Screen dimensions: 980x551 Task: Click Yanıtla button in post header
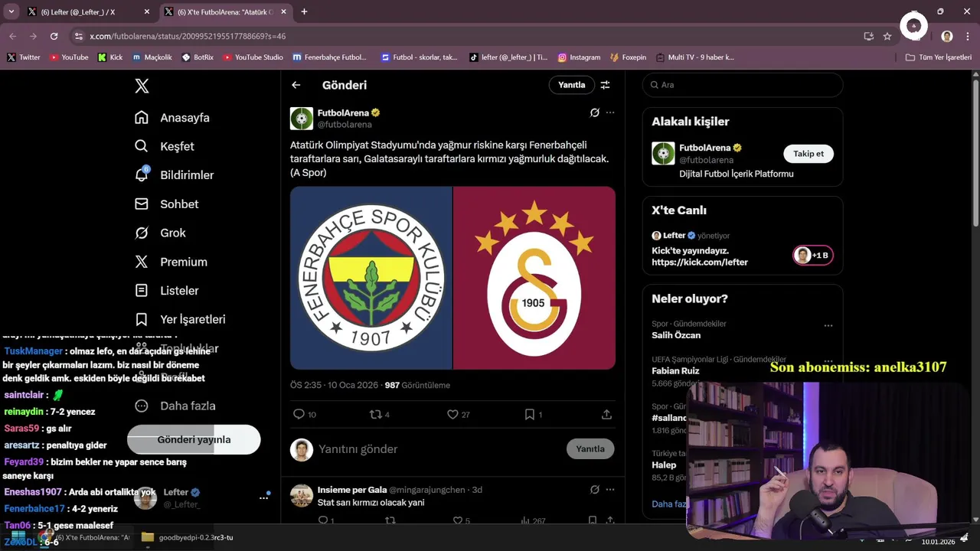coord(571,85)
